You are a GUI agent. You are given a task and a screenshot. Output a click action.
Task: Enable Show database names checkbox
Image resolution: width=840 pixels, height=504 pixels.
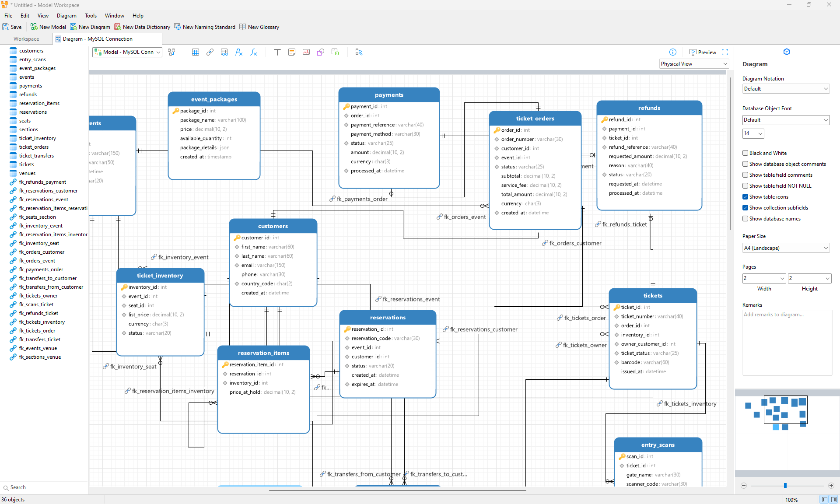coord(745,219)
